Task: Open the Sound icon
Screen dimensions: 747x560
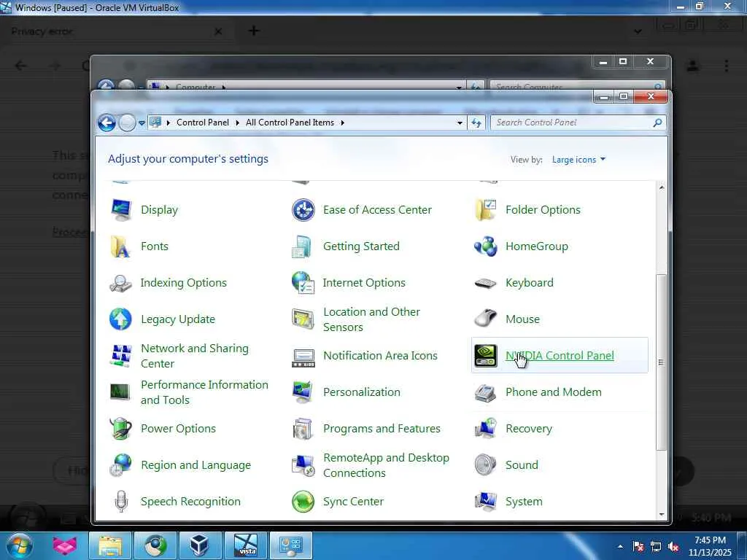Action: (485, 464)
